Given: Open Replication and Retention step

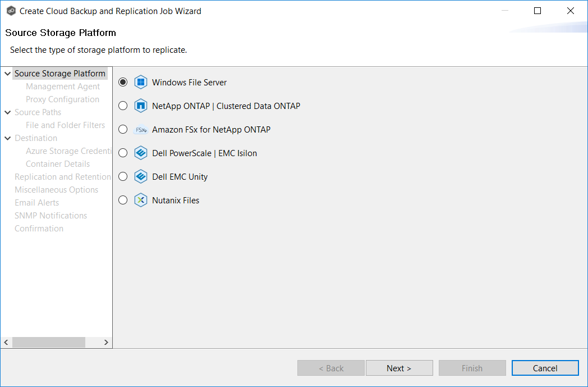Looking at the screenshot, I should (x=63, y=177).
